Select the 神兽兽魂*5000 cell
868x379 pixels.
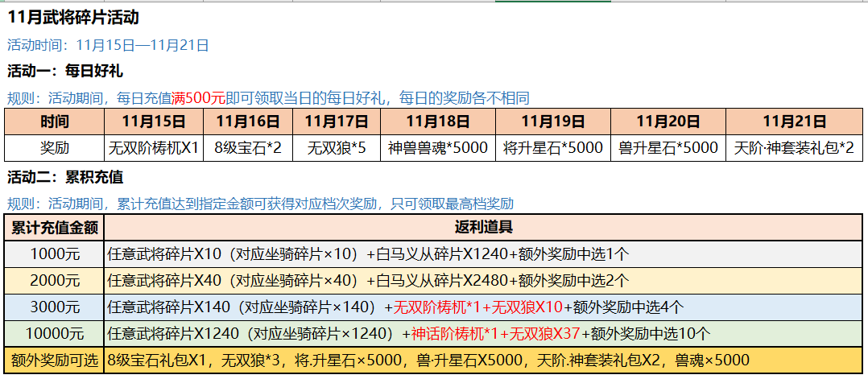[x=437, y=148]
